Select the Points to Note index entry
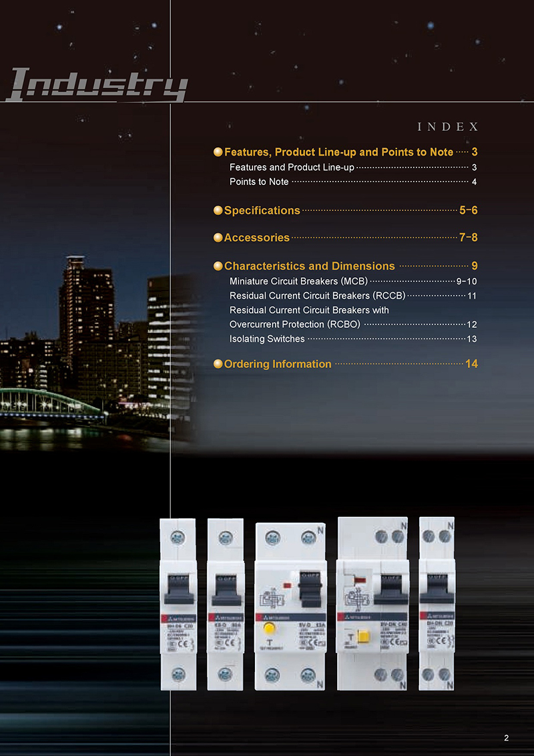534x756 pixels. click(259, 182)
